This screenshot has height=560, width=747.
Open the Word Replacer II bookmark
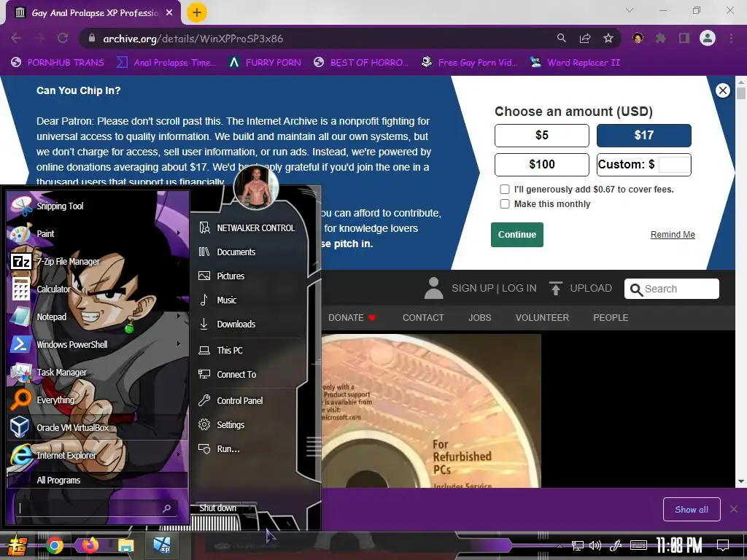[575, 63]
